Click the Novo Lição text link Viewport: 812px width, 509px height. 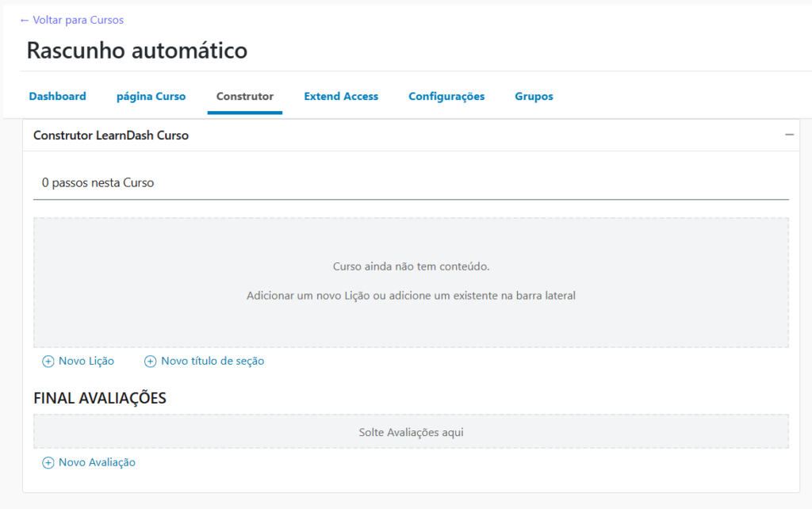pos(86,362)
